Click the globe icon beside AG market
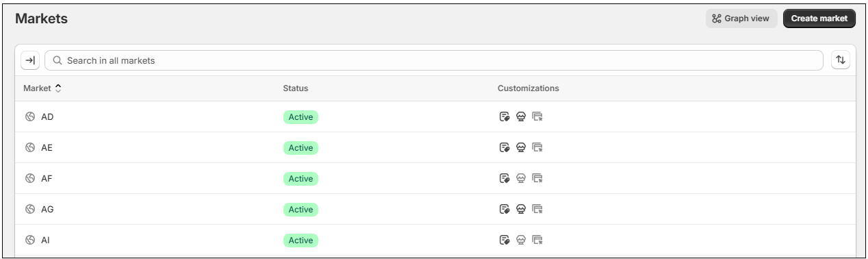This screenshot has width=868, height=259. pos(30,209)
